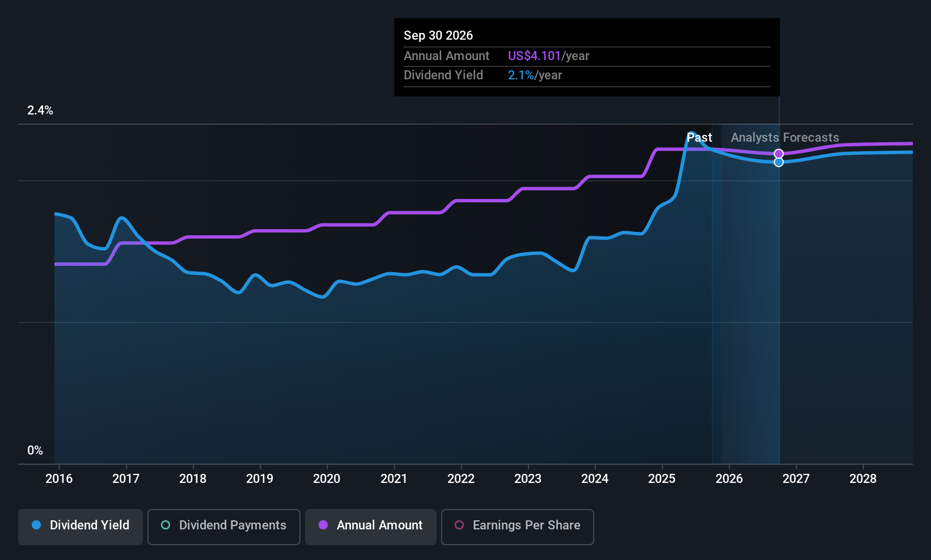The image size is (931, 560).
Task: Click the 2.4% gridline label
Action: 40,111
